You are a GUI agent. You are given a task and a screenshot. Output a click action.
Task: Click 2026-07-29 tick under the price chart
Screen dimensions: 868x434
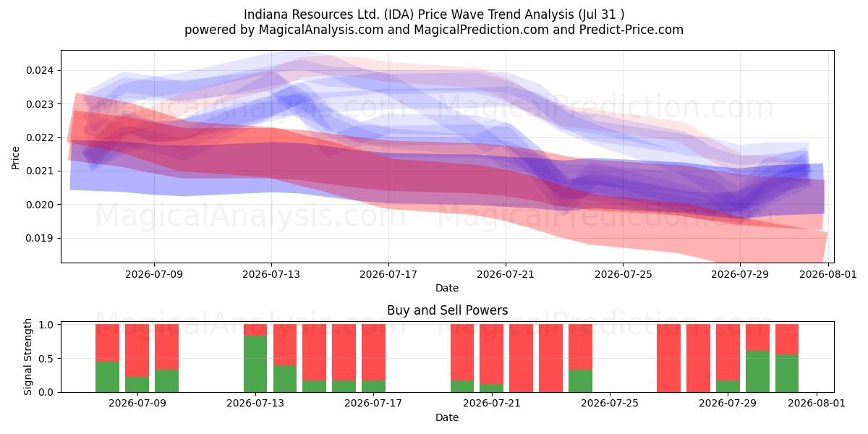740,274
